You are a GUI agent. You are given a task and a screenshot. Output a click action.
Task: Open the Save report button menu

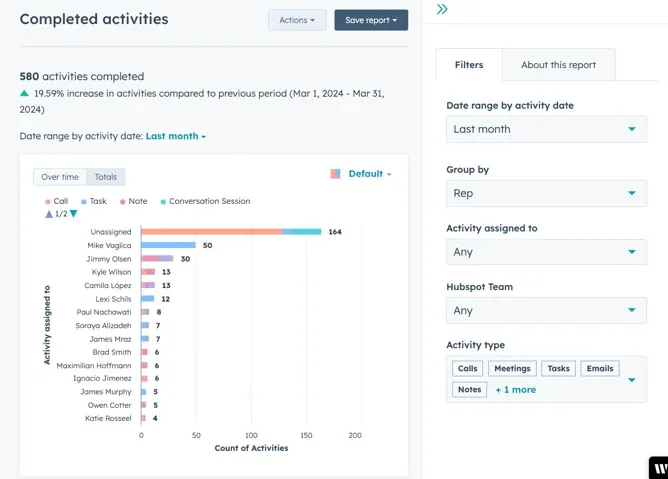371,20
